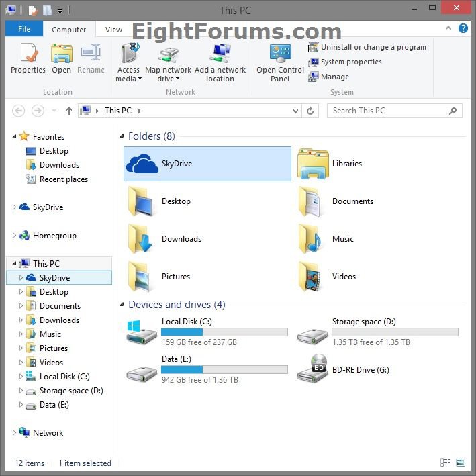The height and width of the screenshot is (476, 476).
Task: Select Videos in navigation tree
Action: click(x=51, y=362)
